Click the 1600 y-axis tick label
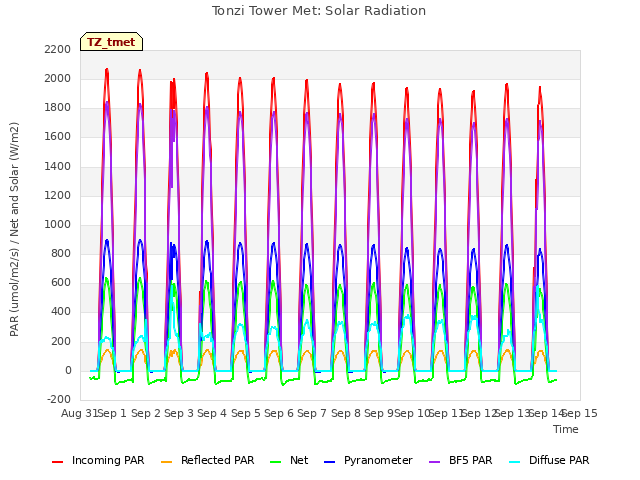640x480 pixels. [58, 137]
